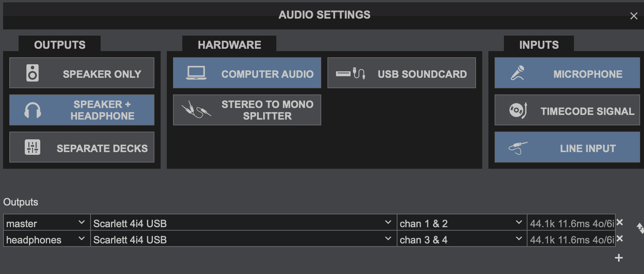
Task: Click the turntable icon for Timecode Signal
Action: click(518, 111)
